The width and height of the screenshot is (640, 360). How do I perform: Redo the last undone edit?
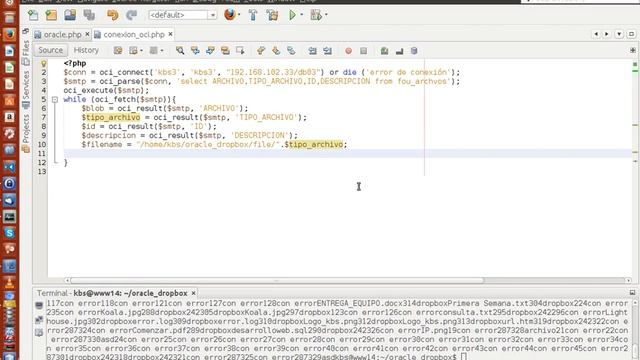click(x=131, y=15)
